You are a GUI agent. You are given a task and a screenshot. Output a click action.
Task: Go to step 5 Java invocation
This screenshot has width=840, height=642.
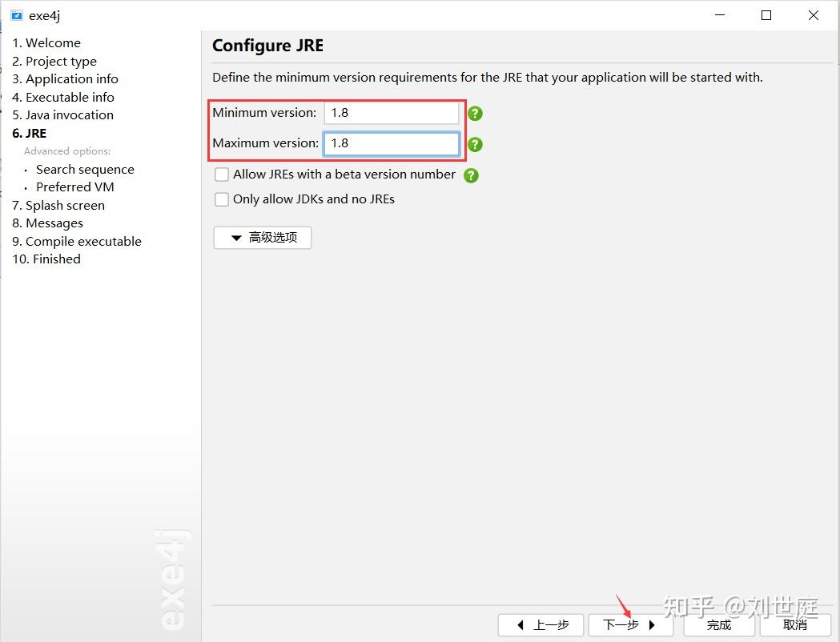[62, 115]
